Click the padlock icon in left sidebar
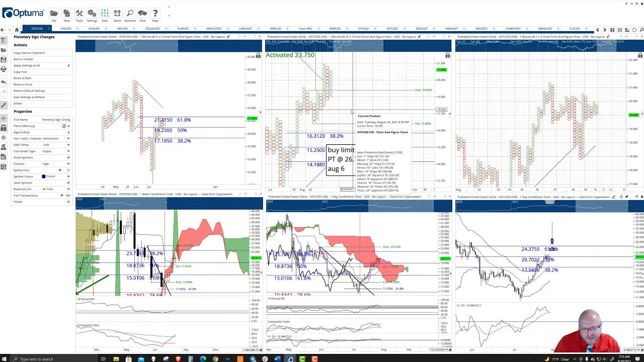This screenshot has height=362, width=644. click(x=4, y=128)
